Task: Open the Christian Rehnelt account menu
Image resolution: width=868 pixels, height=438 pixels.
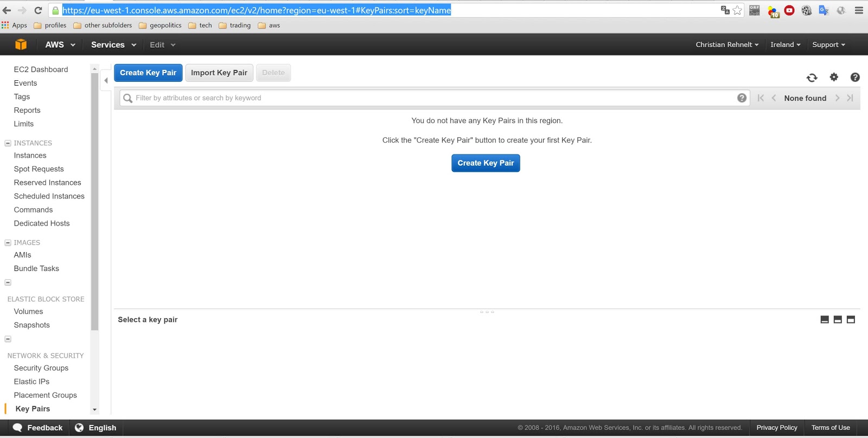Action: click(727, 44)
